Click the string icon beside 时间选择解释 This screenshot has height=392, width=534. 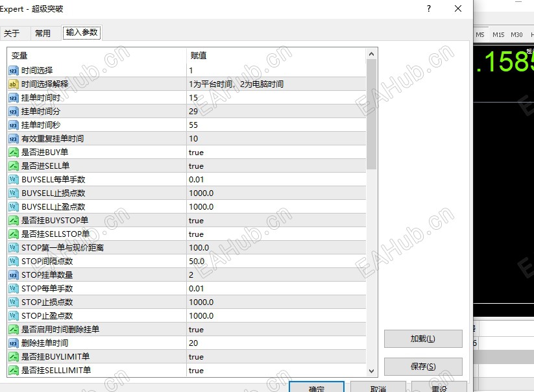point(13,84)
